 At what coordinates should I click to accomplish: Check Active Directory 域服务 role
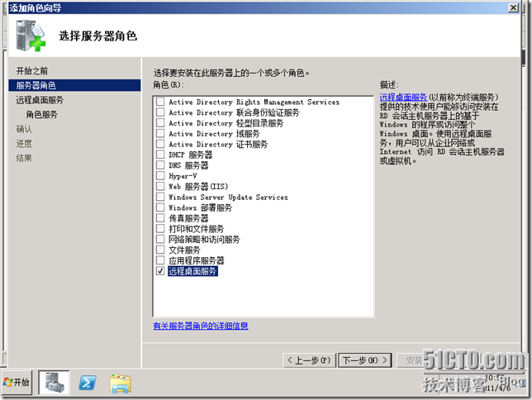[160, 133]
